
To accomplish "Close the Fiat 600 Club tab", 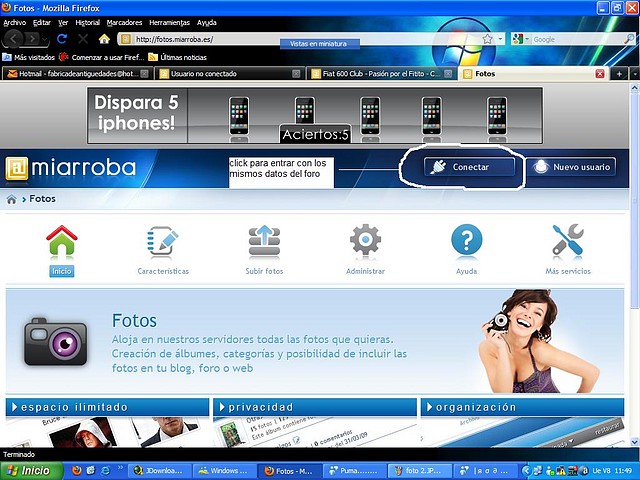I will tap(448, 74).
